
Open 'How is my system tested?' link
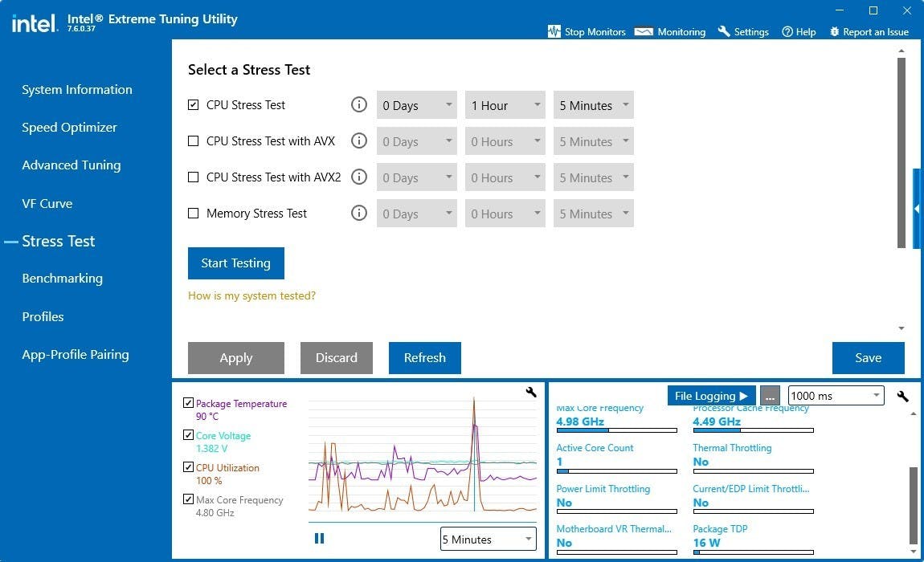[251, 295]
